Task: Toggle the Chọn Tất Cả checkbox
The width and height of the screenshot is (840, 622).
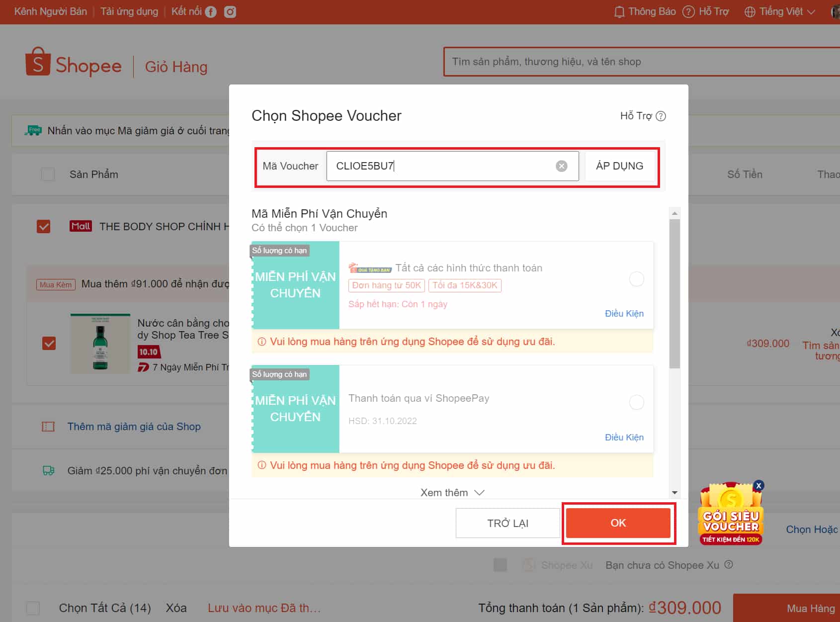Action: coord(33,608)
